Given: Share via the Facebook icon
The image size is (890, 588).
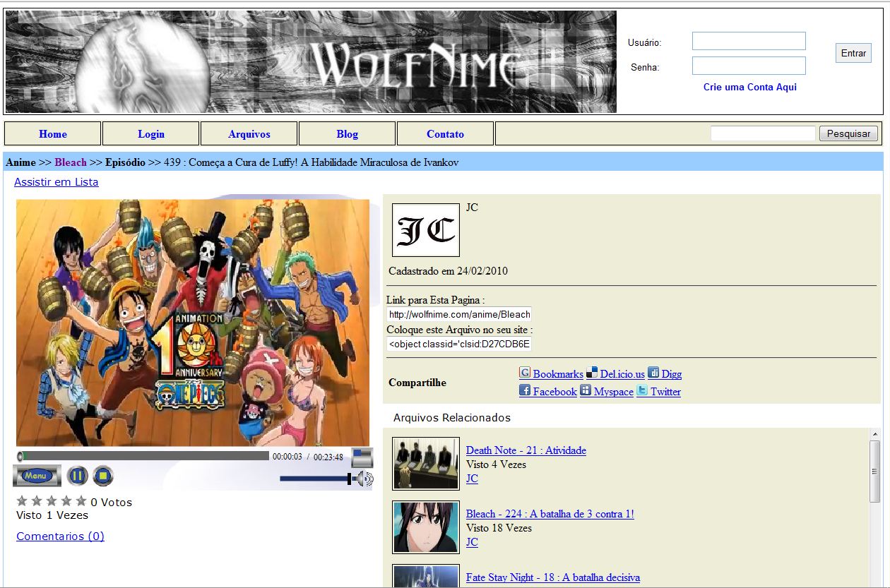Looking at the screenshot, I should point(524,390).
